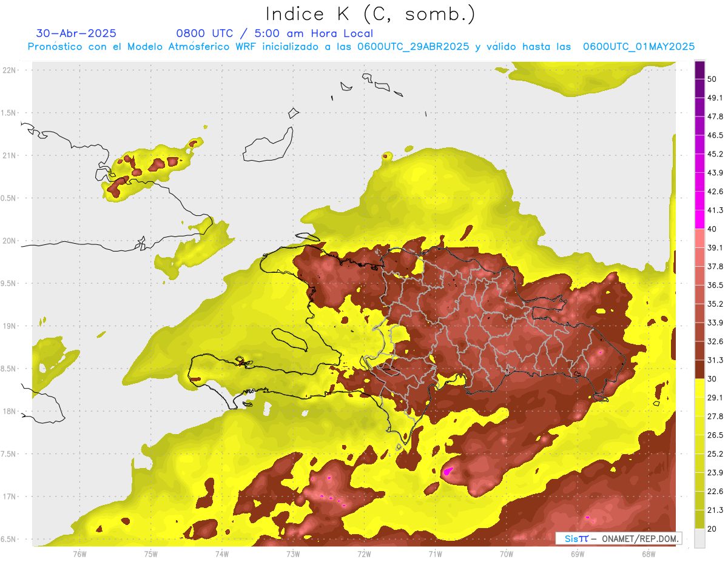Image resolution: width=728 pixels, height=562 pixels.
Task: Click the "37.8" legend value
Action: coord(715,266)
